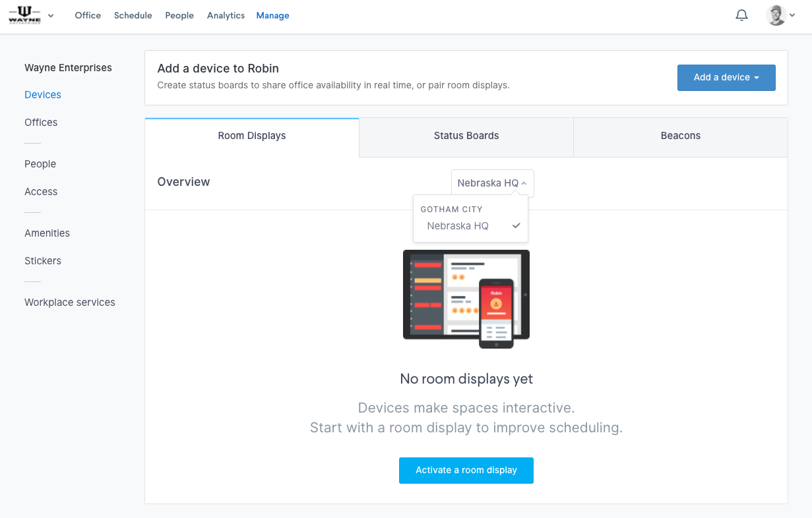The height and width of the screenshot is (518, 812).
Task: Open the Analytics menu item
Action: (x=226, y=15)
